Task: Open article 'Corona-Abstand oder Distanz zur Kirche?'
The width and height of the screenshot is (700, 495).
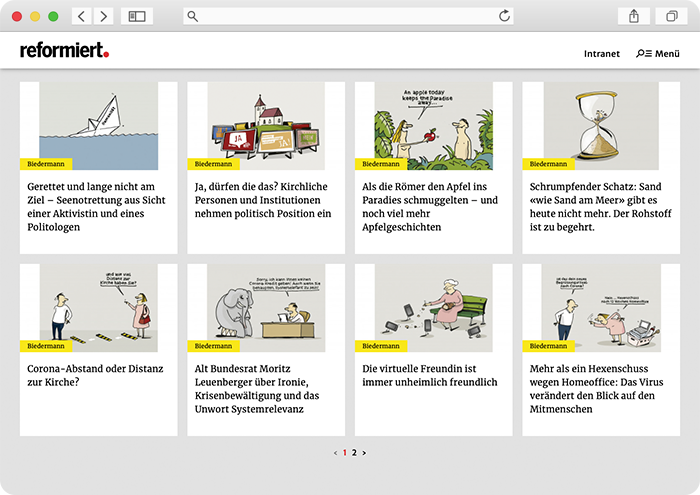Action: (x=95, y=375)
